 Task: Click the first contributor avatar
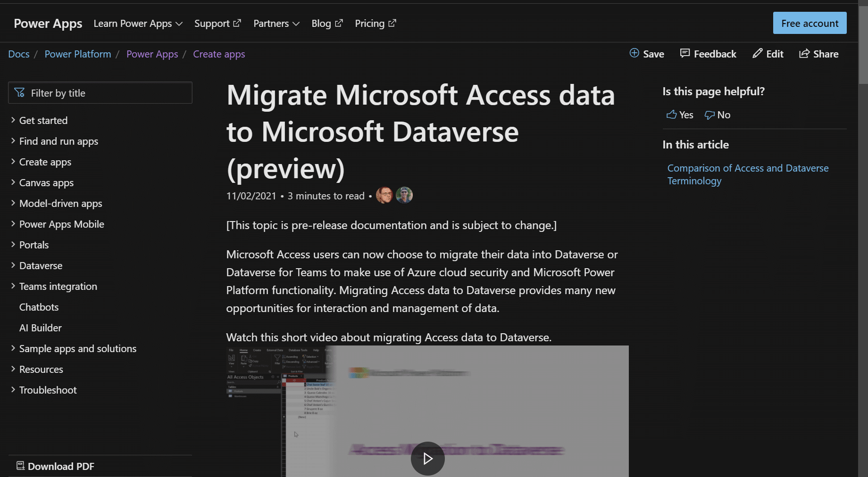pos(384,195)
